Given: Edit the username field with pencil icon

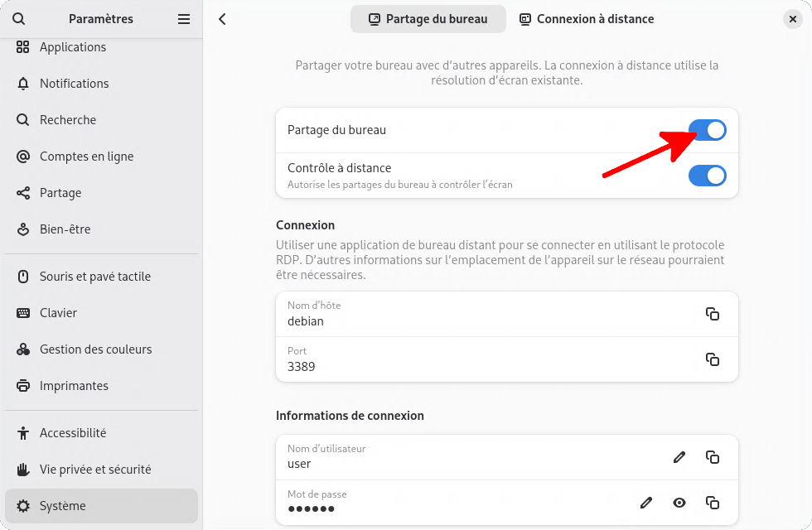Looking at the screenshot, I should (x=679, y=457).
